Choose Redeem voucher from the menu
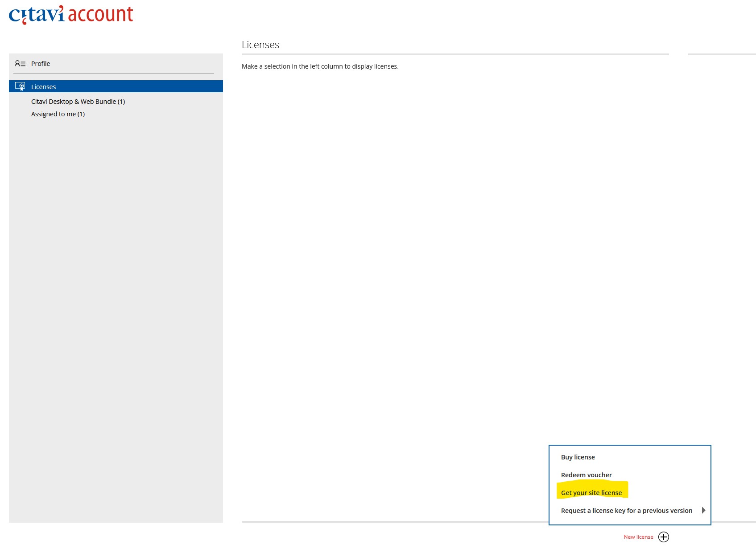This screenshot has width=756, height=549. (587, 475)
